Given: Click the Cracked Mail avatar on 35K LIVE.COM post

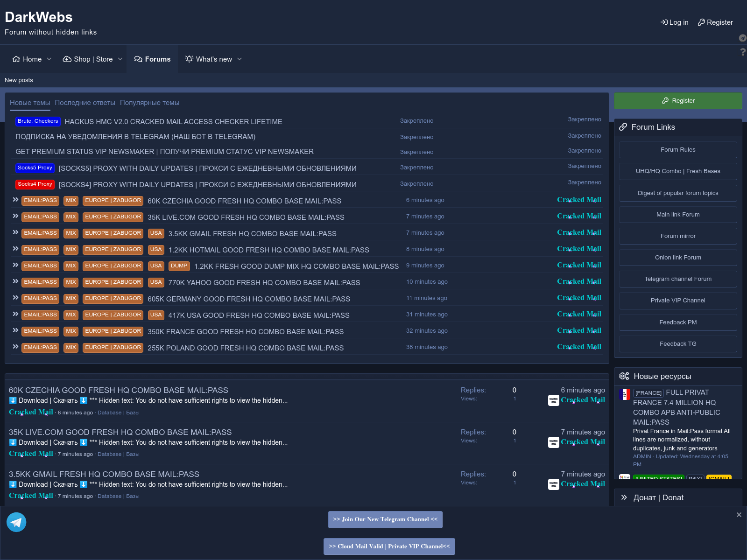Looking at the screenshot, I should coord(554,442).
